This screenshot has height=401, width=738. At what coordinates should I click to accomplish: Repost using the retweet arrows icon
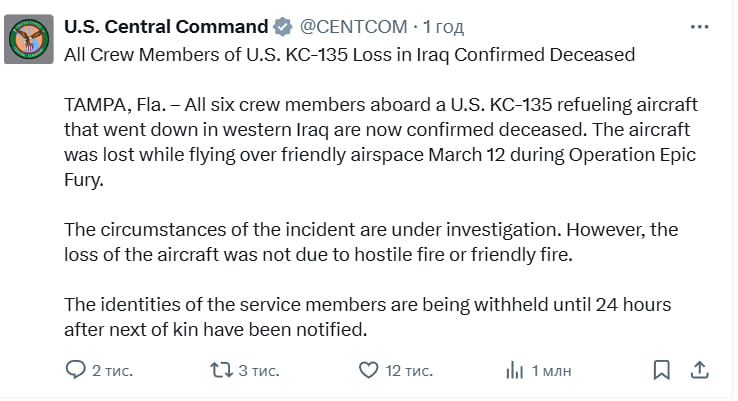pos(221,371)
